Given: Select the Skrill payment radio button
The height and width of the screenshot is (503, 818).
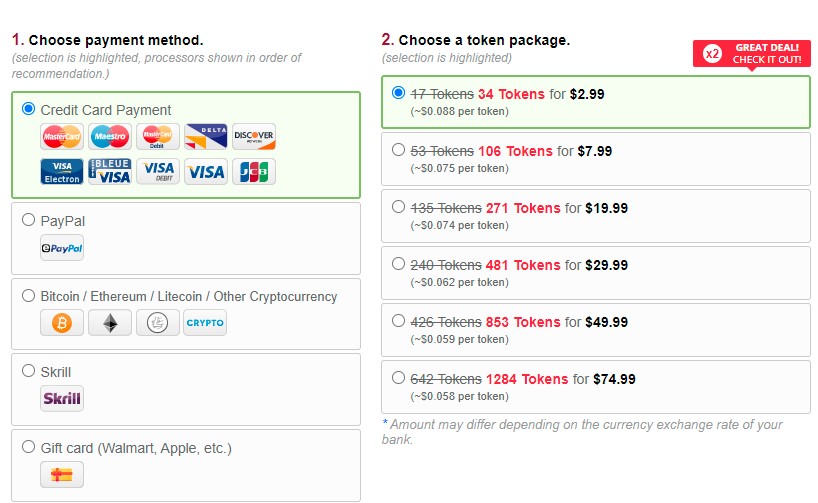Looking at the screenshot, I should [x=28, y=371].
